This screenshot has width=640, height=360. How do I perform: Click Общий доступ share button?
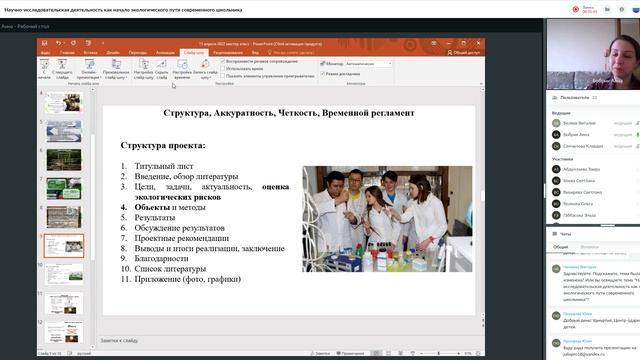(463, 53)
